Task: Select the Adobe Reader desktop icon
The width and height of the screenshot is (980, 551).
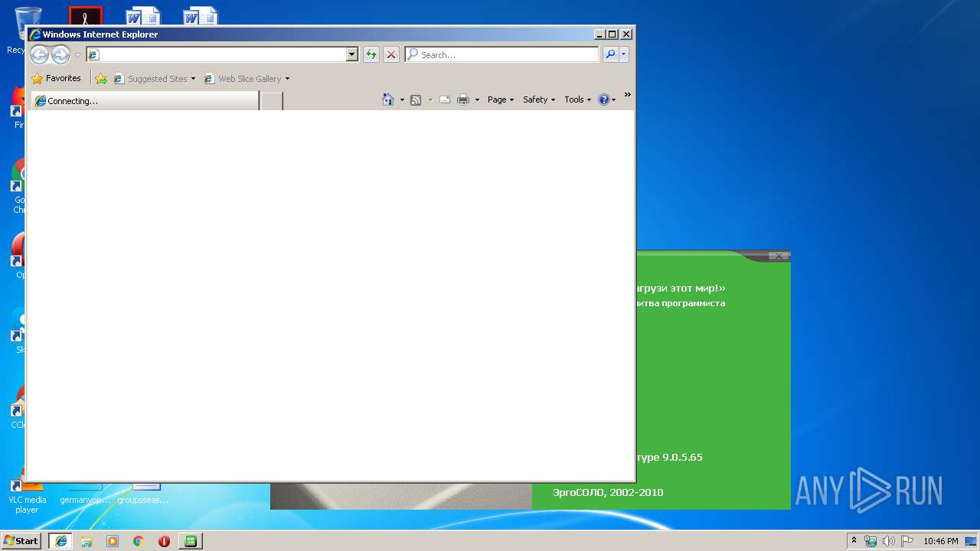Action: point(86,15)
